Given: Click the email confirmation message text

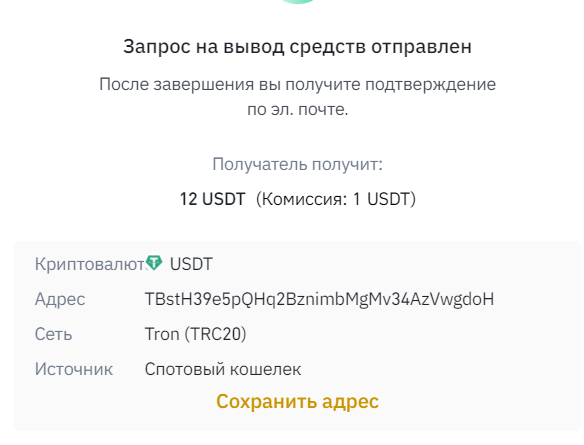Looking at the screenshot, I should pyautogui.click(x=298, y=96).
